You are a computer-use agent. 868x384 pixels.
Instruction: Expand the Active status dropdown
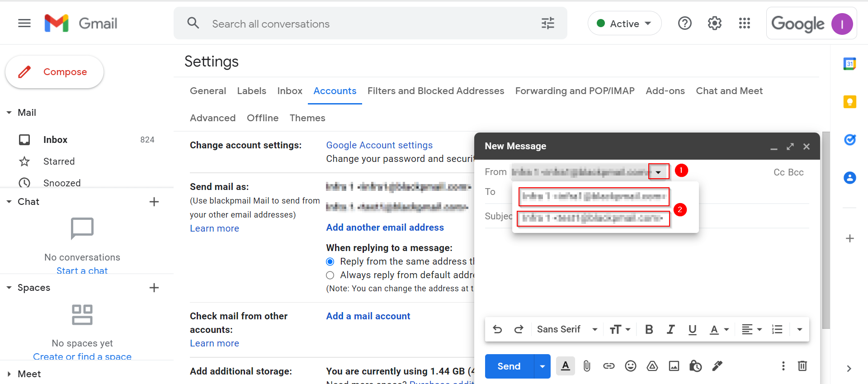click(624, 24)
